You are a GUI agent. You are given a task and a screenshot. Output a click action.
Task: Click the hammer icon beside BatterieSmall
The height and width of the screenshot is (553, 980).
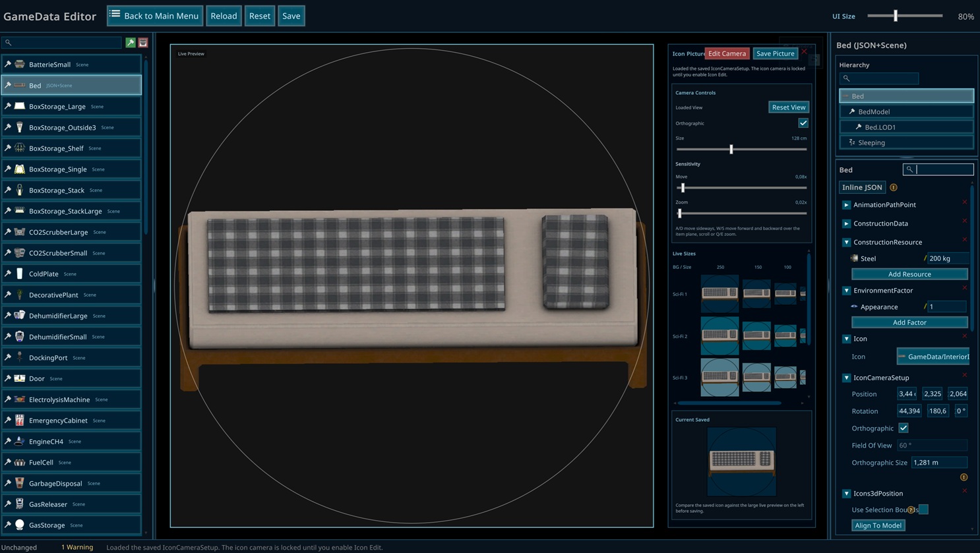(8, 65)
